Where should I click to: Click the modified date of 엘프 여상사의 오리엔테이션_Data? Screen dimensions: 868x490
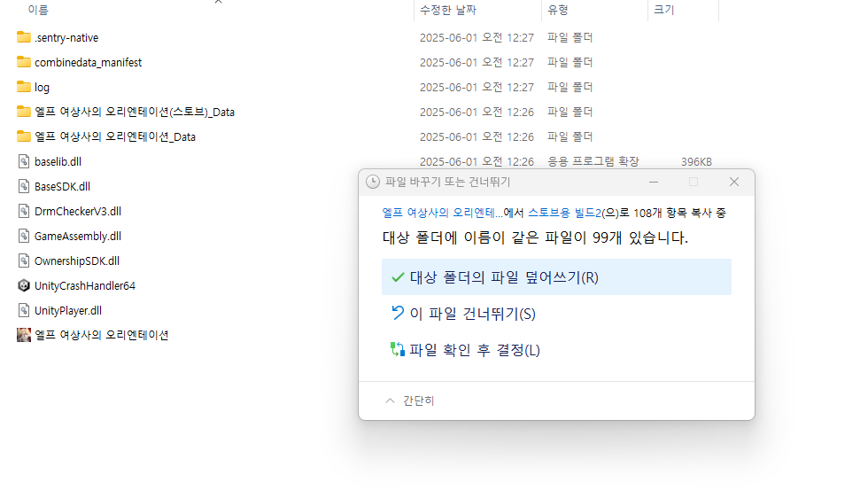(477, 136)
